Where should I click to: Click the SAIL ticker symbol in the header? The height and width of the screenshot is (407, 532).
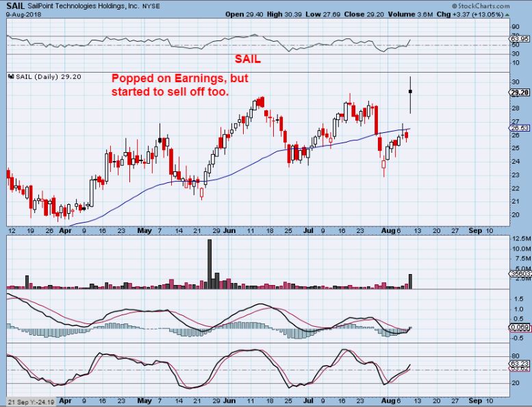pos(15,5)
